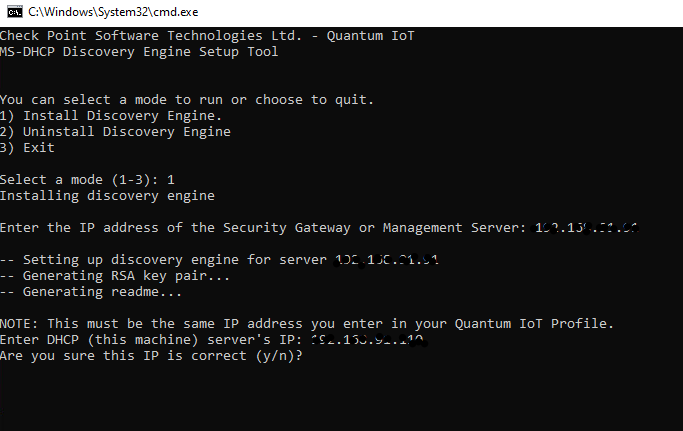683x431 pixels.
Task: Click the redacted Security Gateway IP address
Action: 586,227
